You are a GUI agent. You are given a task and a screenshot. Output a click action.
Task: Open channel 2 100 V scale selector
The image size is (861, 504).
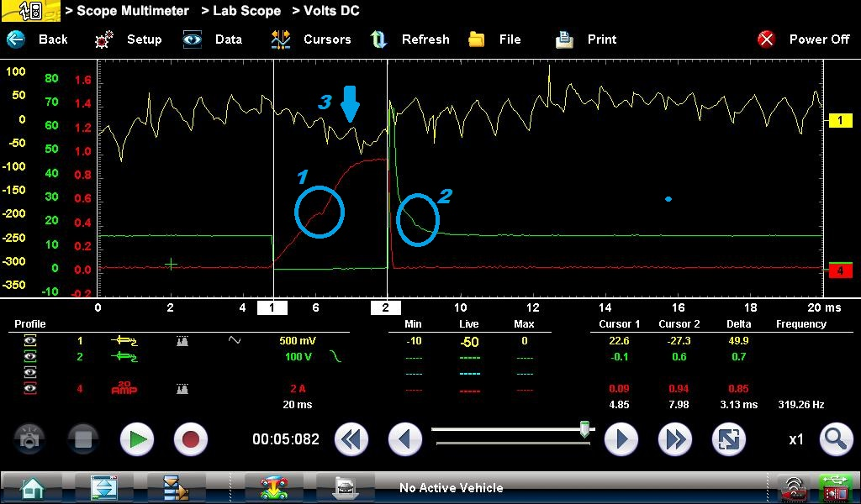pos(299,357)
